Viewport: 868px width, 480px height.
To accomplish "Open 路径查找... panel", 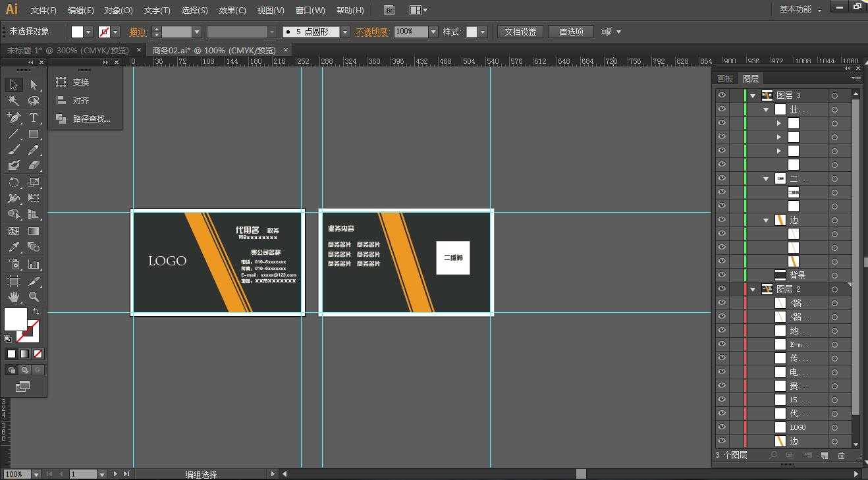I will pyautogui.click(x=84, y=119).
